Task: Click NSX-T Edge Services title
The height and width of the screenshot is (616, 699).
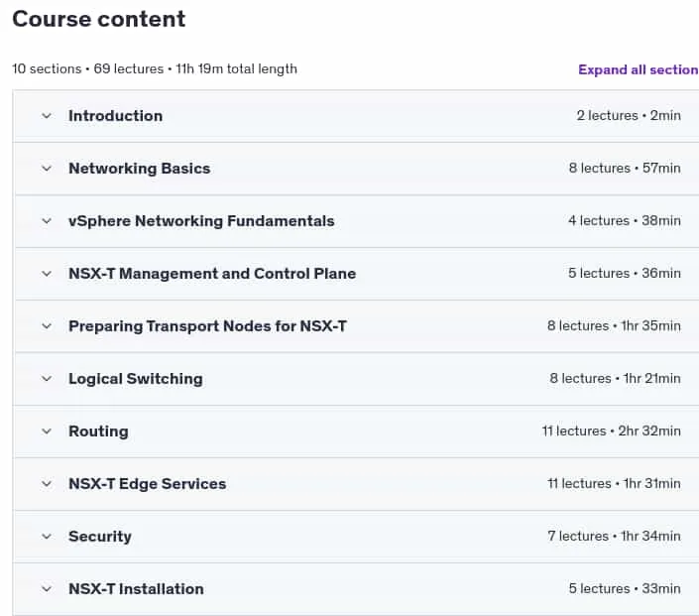Action: click(x=147, y=484)
